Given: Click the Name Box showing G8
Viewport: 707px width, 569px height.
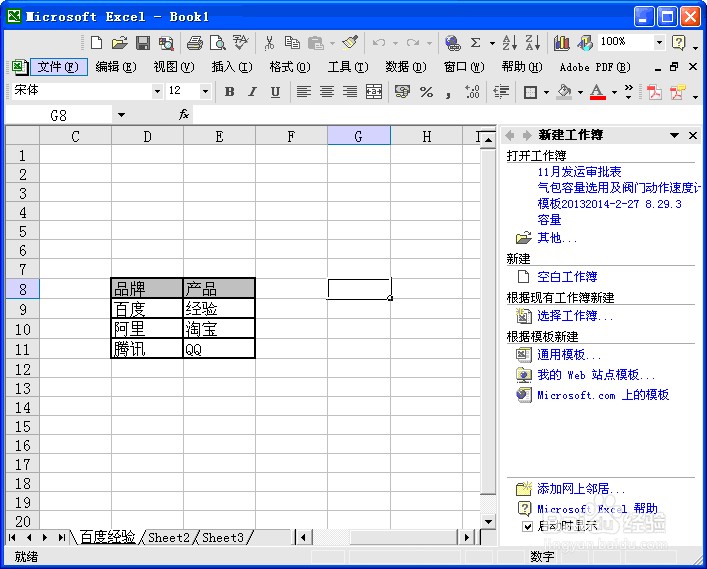Looking at the screenshot, I should tap(59, 115).
